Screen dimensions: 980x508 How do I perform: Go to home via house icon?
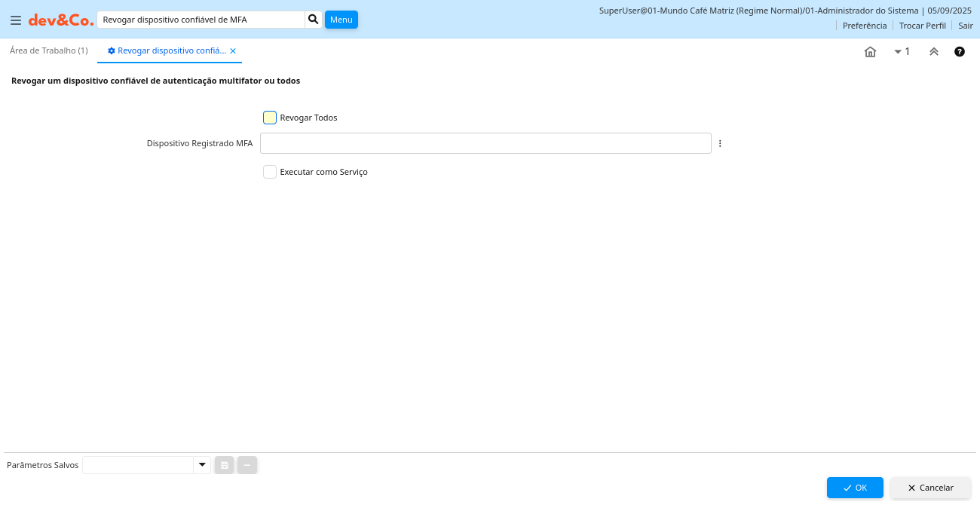870,52
